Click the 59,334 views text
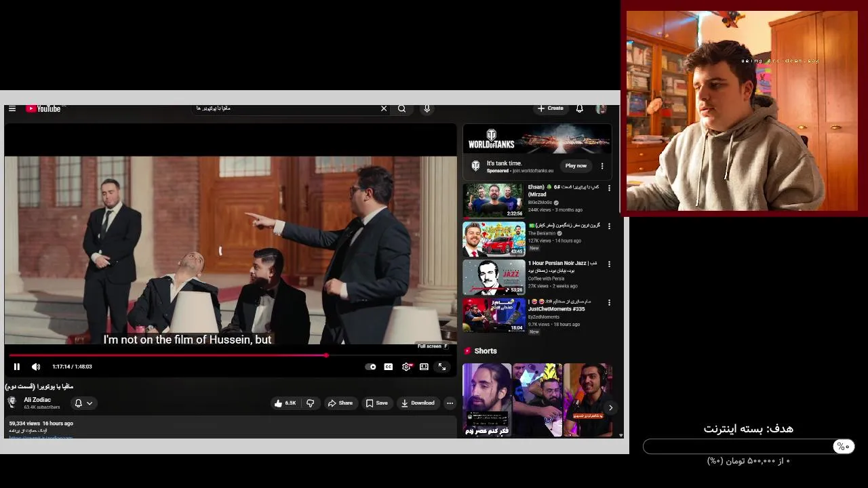The height and width of the screenshot is (488, 868). (25, 424)
